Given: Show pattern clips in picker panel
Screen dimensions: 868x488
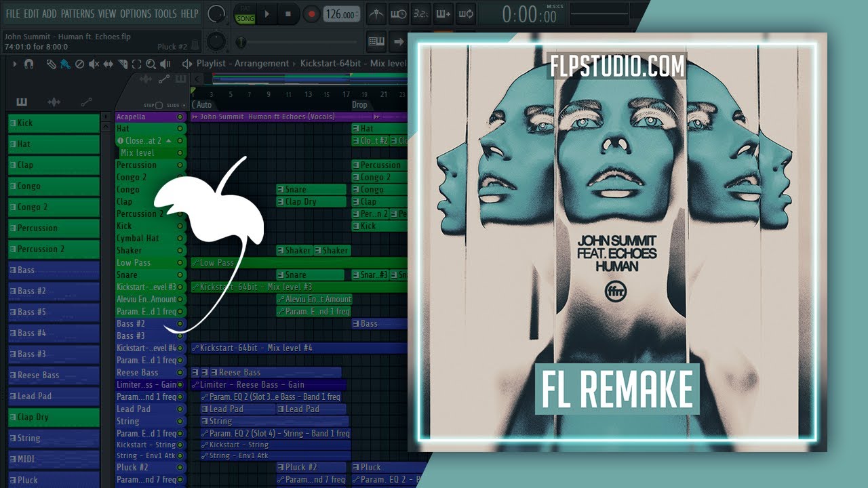Looking at the screenshot, I should click(x=22, y=102).
